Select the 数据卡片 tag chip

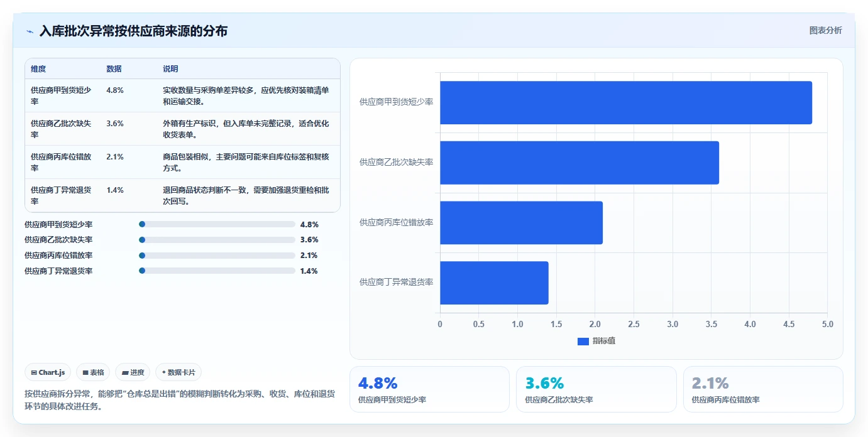click(x=179, y=372)
